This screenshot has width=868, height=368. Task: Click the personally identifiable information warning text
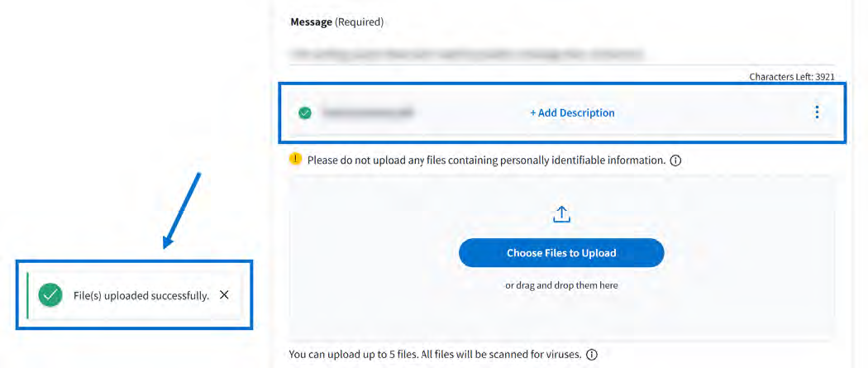(x=486, y=160)
